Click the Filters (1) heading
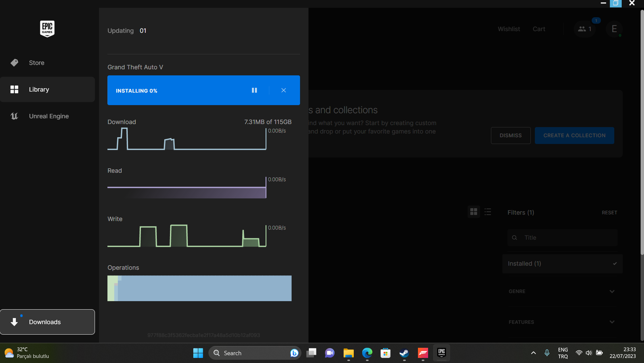The image size is (644, 363). (521, 213)
